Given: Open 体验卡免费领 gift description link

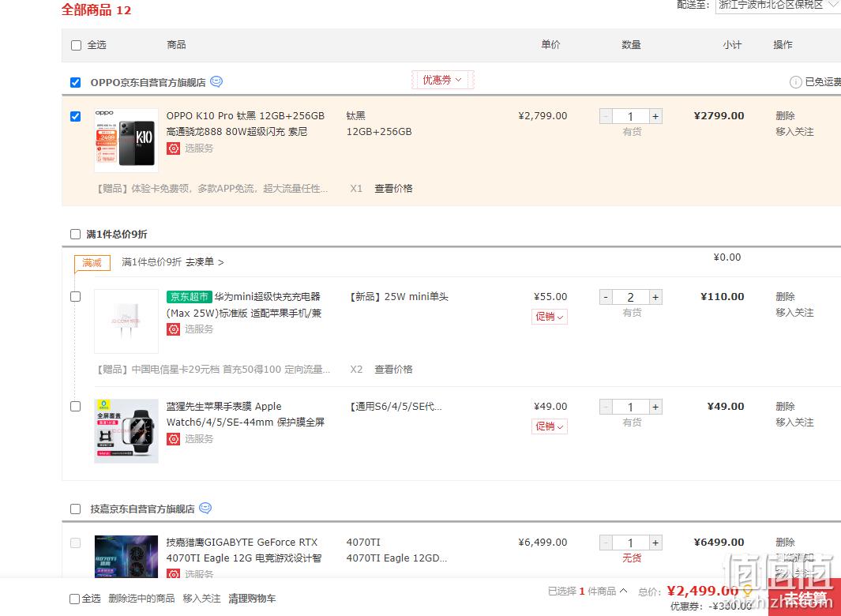Looking at the screenshot, I should [x=212, y=189].
